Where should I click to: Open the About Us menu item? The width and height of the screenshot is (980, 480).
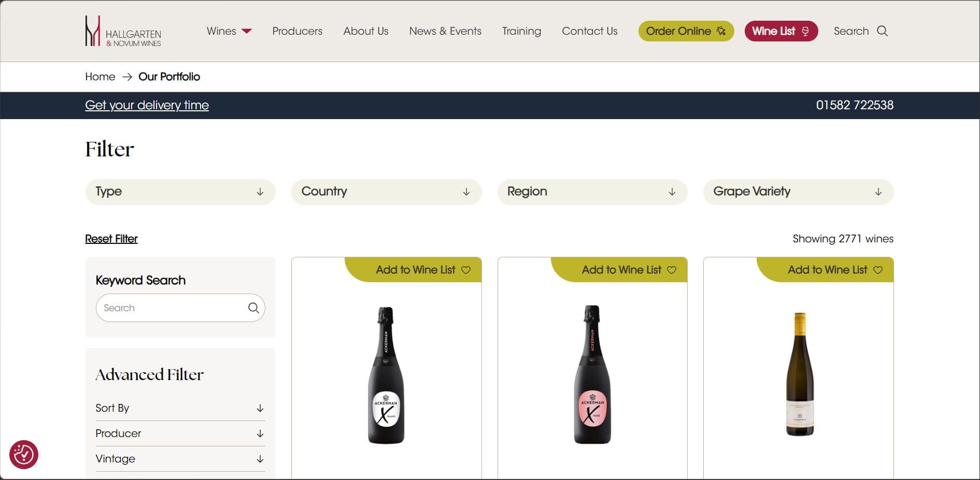click(366, 31)
